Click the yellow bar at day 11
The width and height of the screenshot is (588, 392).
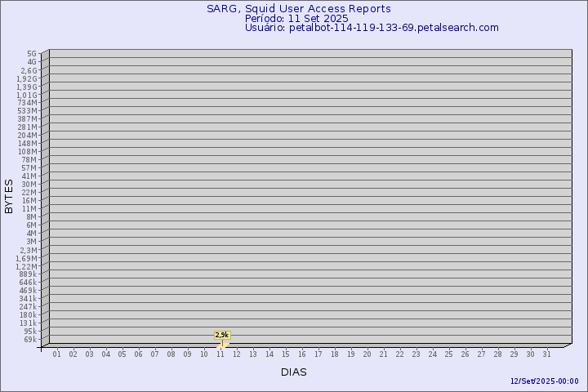(x=221, y=345)
